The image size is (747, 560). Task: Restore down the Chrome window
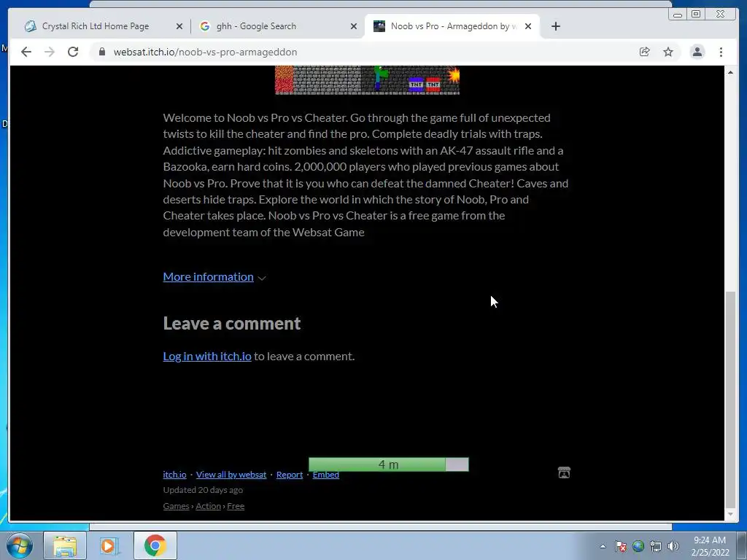click(696, 15)
